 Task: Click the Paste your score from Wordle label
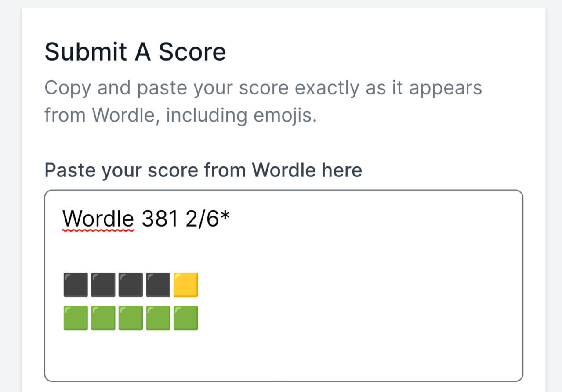(203, 170)
